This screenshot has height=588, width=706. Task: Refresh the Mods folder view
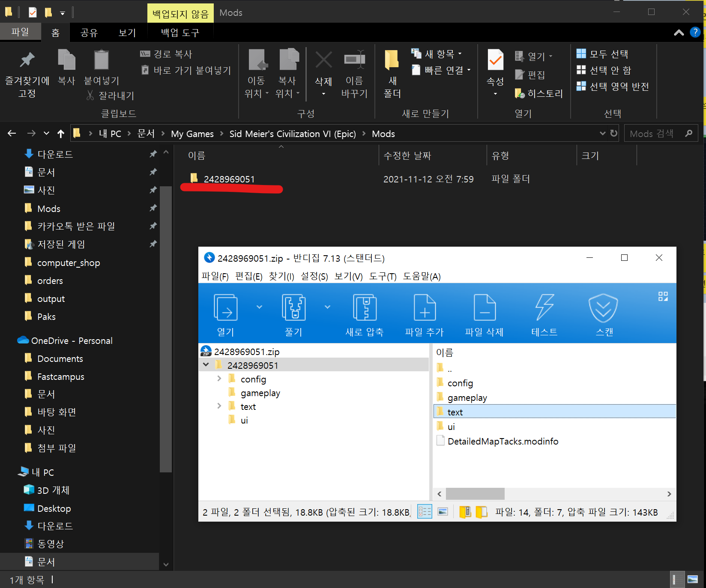coord(614,133)
